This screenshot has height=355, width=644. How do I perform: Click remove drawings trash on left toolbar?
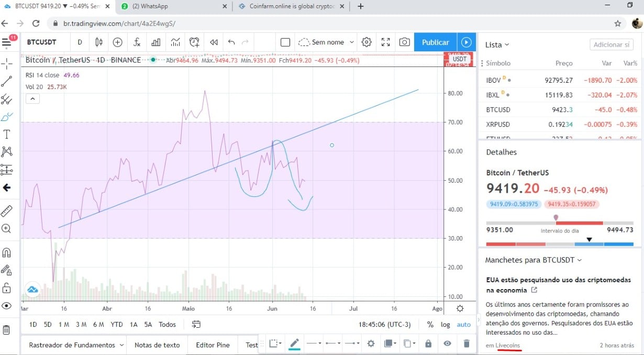[x=7, y=330]
